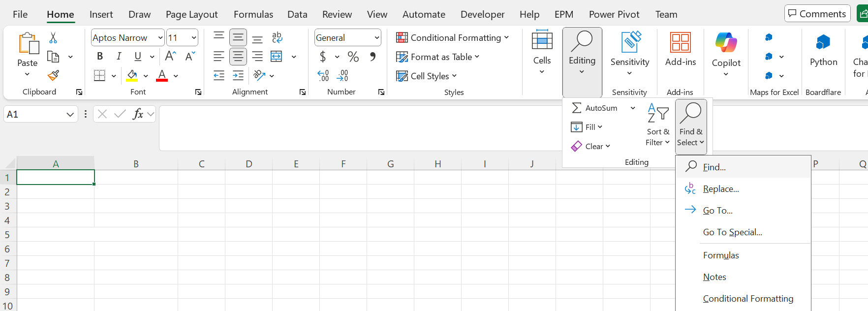Click the Copy icon

point(53,57)
